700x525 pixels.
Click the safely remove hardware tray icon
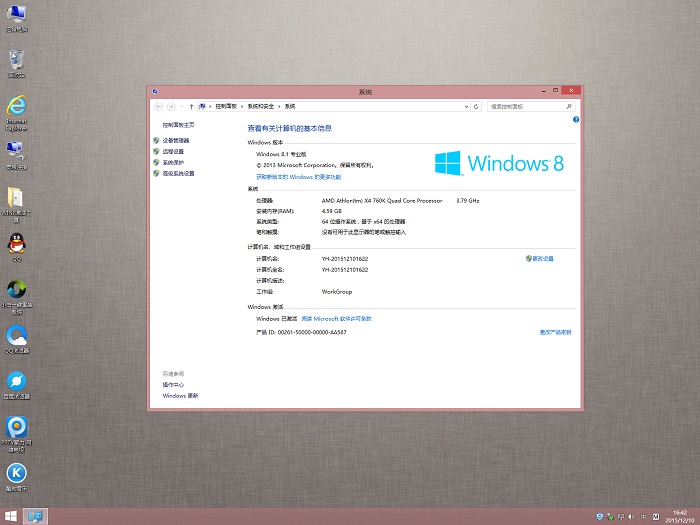click(x=610, y=517)
